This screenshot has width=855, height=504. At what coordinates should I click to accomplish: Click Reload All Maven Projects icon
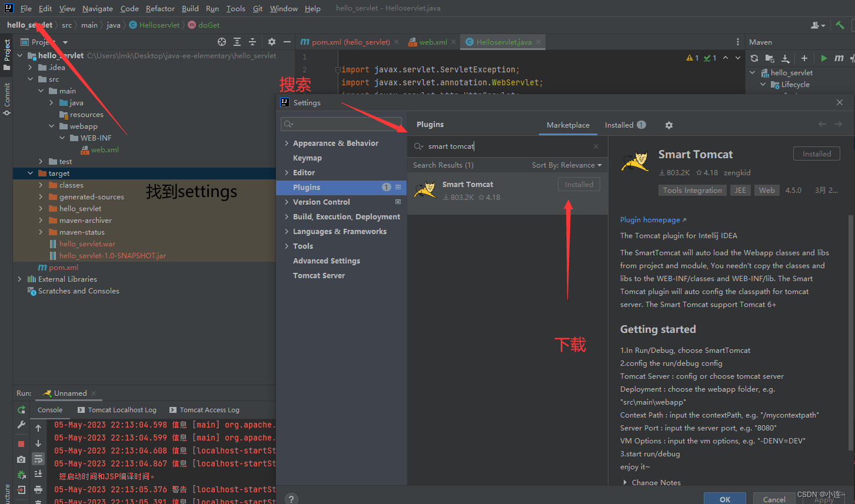click(x=754, y=58)
